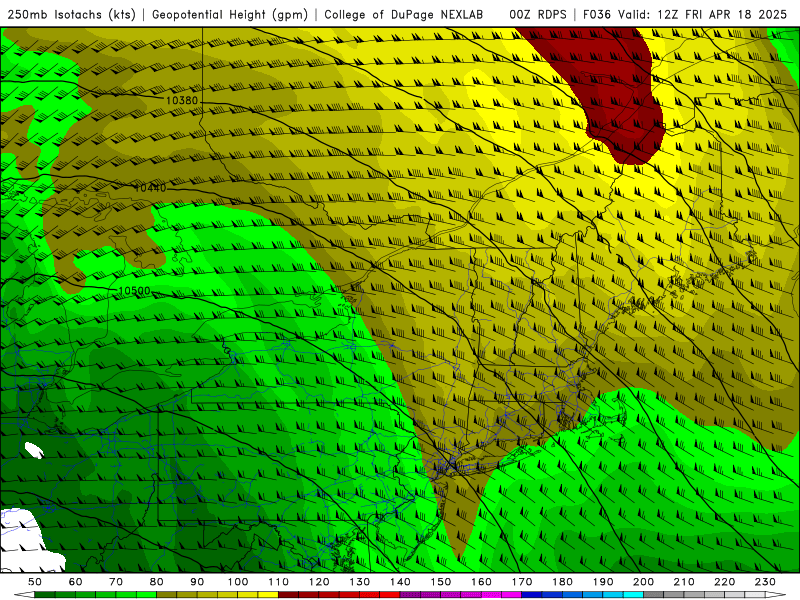Click the 190 value on the color scale

coord(603,582)
